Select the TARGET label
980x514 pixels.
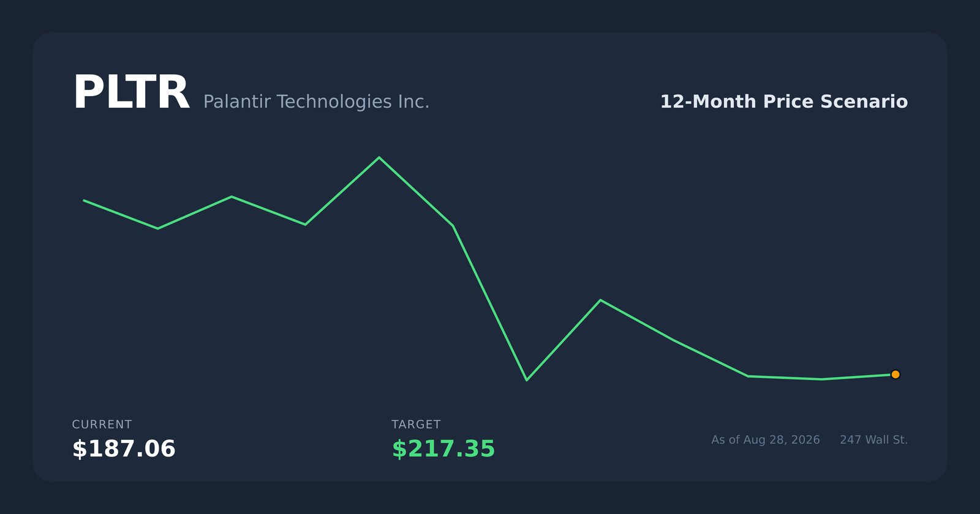point(417,425)
